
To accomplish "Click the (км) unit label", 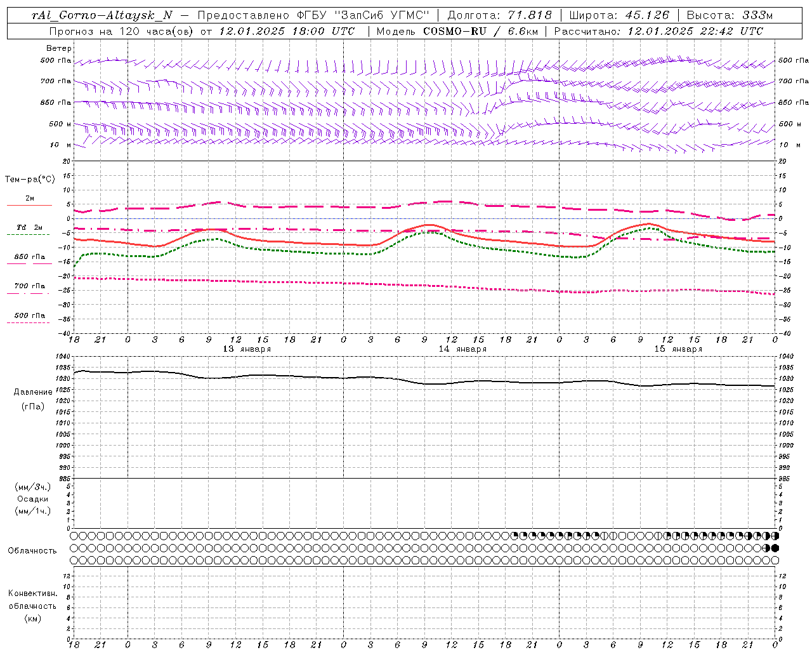I will pos(32,618).
